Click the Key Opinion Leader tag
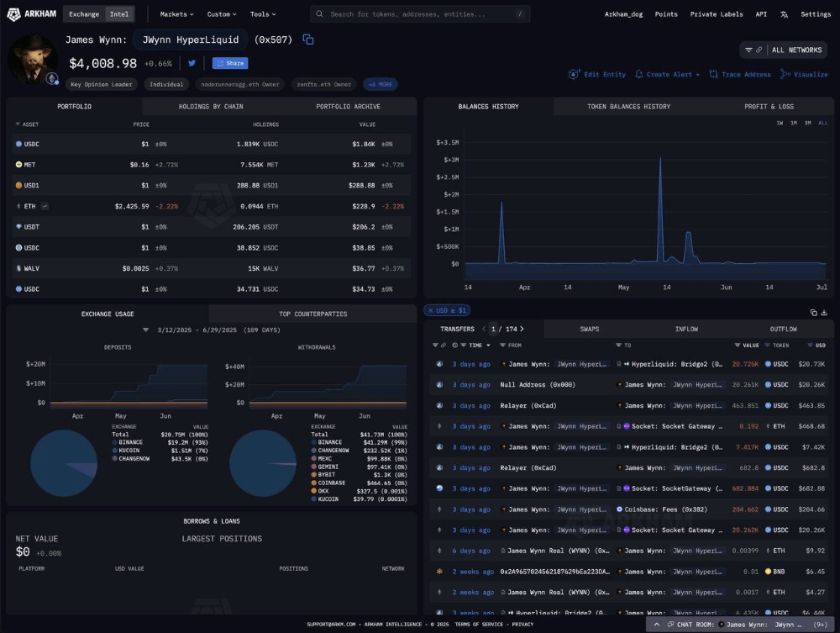 pyautogui.click(x=102, y=84)
